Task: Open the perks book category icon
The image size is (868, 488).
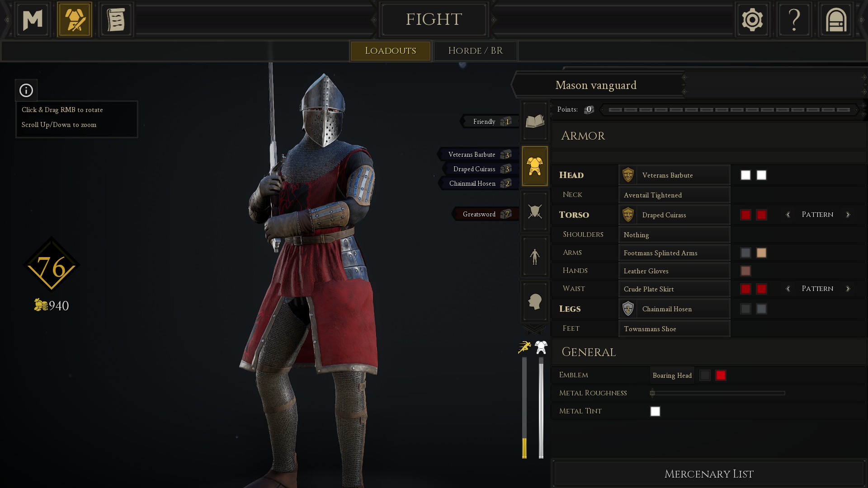Action: tap(535, 121)
